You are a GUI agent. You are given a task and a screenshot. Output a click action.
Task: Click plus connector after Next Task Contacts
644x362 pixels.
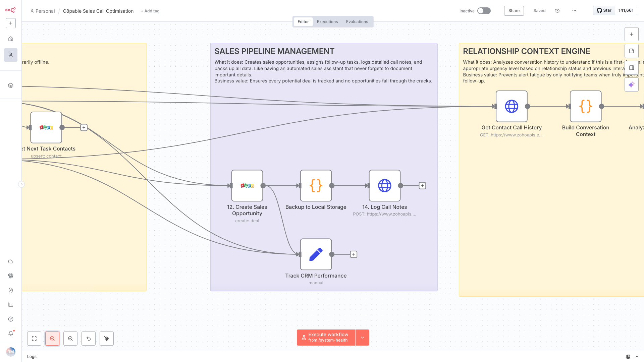click(84, 127)
